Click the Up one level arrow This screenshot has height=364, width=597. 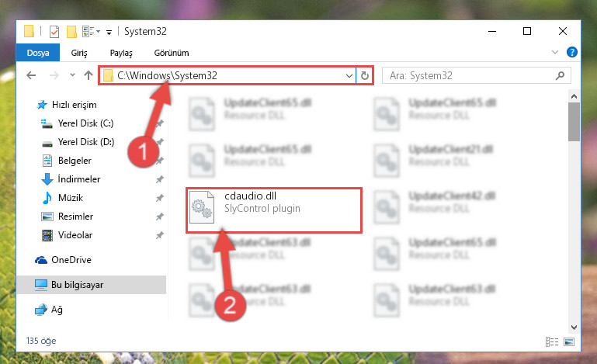point(89,75)
